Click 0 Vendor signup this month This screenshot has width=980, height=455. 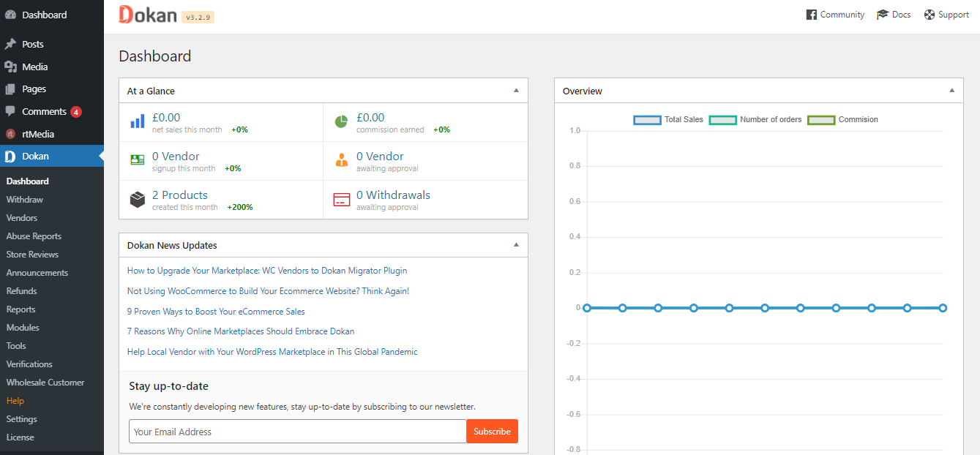(176, 157)
